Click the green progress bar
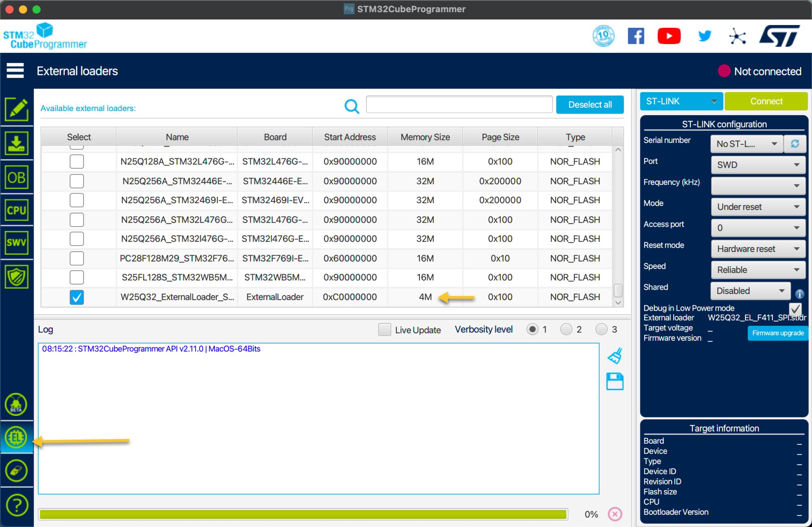The height and width of the screenshot is (527, 812). coord(303,514)
